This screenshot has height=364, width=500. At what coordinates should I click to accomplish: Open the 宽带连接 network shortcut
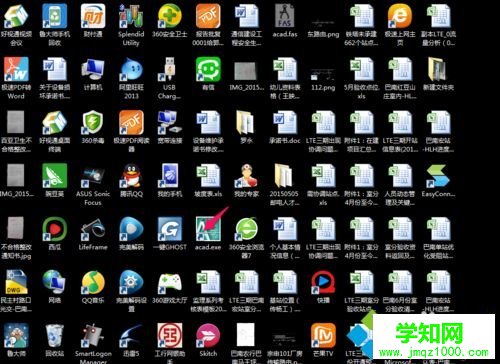pos(170,122)
